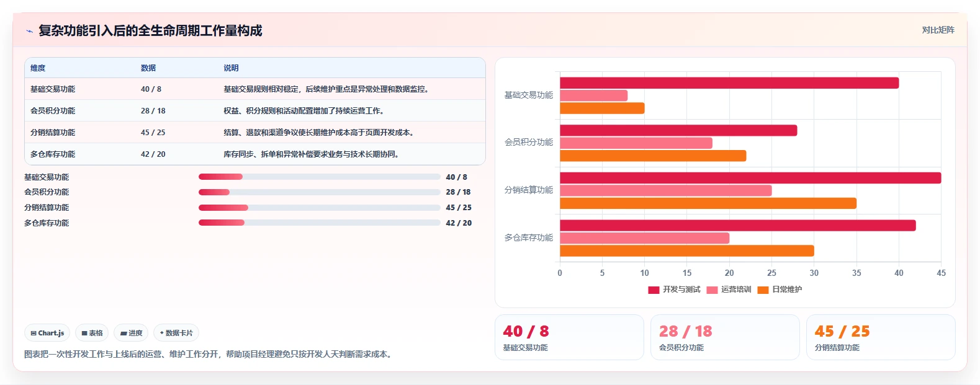Click chart y-axis label 基础交易功能
This screenshot has height=385, width=980.
[x=529, y=95]
